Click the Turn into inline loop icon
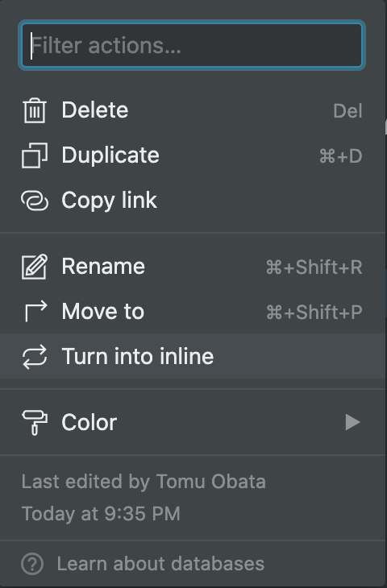 [35, 357]
